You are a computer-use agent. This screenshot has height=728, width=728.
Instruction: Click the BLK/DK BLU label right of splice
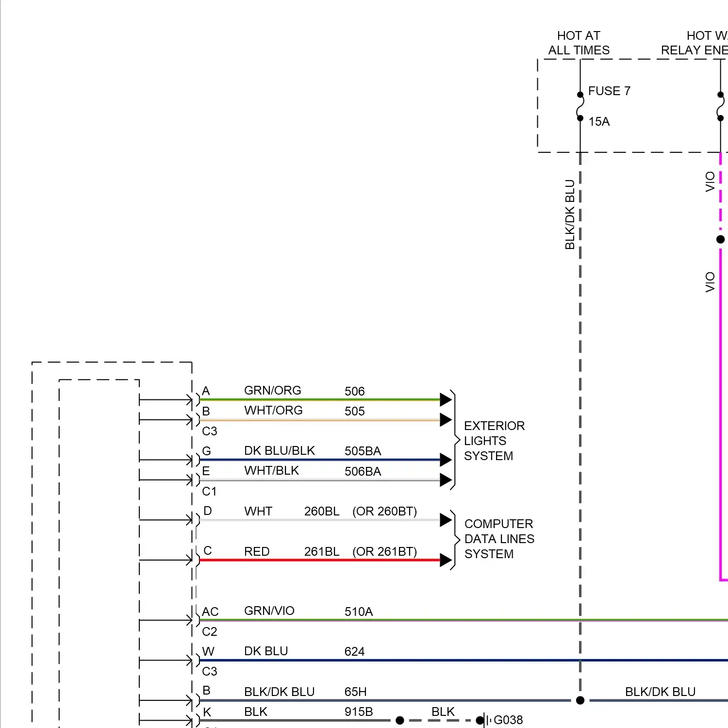(x=660, y=692)
